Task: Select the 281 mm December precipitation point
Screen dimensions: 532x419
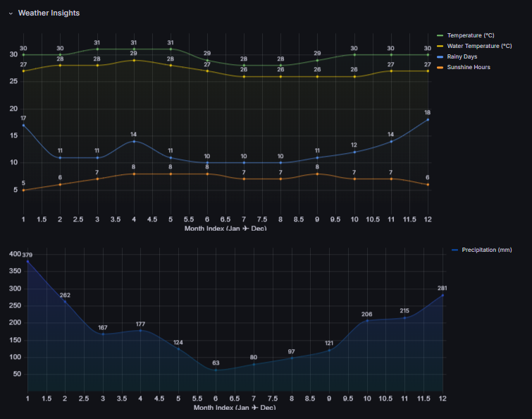Action: click(x=443, y=295)
